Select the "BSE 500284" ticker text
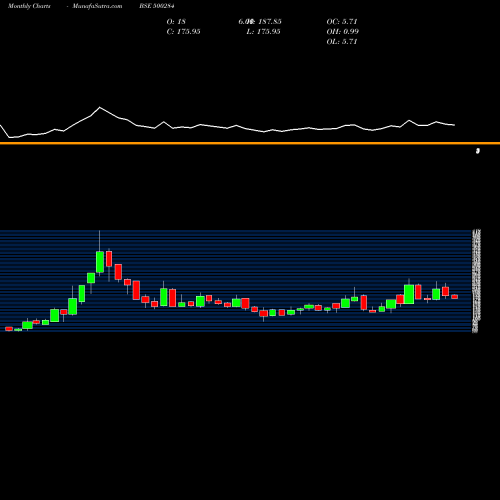The image size is (500, 500). [x=157, y=6]
